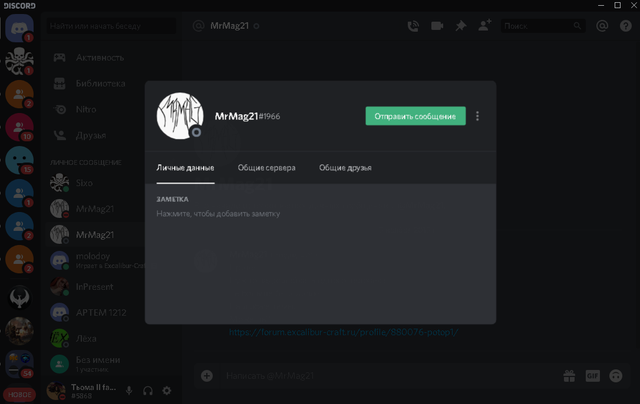Start a voice call with MrMag21
The height and width of the screenshot is (404, 640).
coord(413,26)
